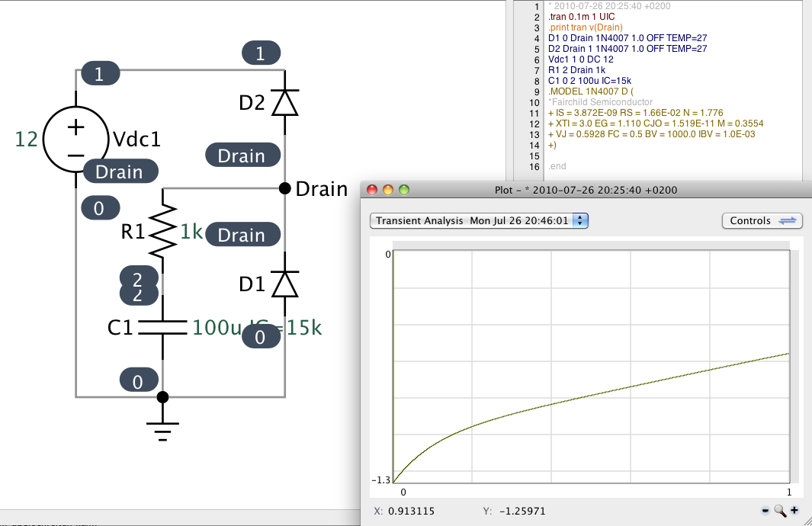This screenshot has width=812, height=526.
Task: Click the plot X coordinate value 0.913115
Action: 411,511
